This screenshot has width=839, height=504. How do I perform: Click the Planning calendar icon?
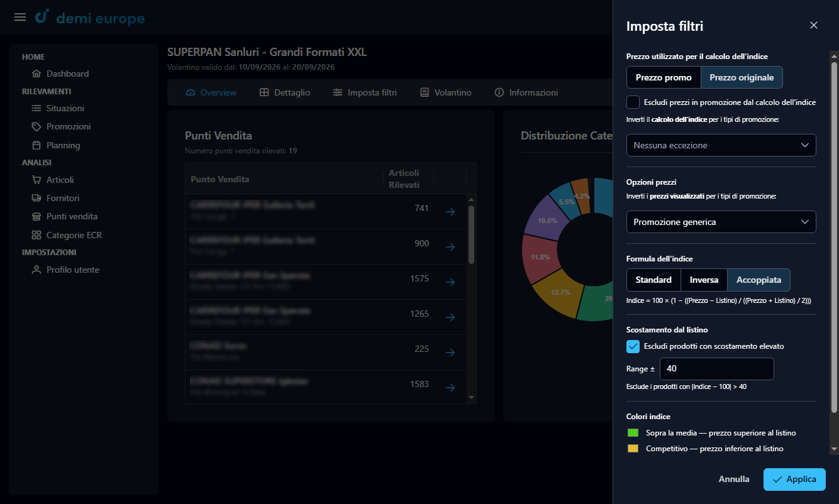pyautogui.click(x=36, y=145)
